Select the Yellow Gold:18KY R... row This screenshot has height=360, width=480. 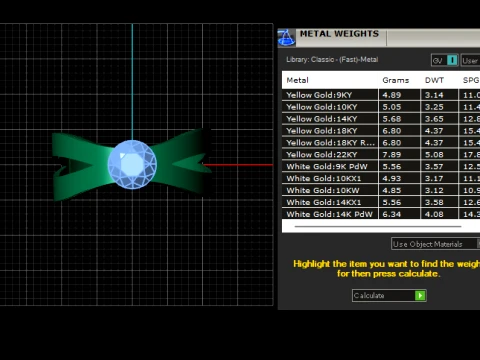tap(381, 143)
